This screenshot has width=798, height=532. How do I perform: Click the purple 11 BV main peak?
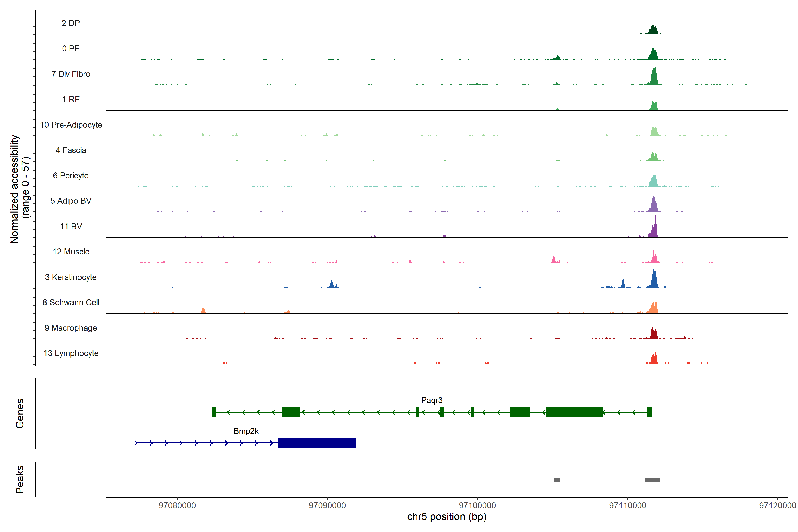[655, 229]
